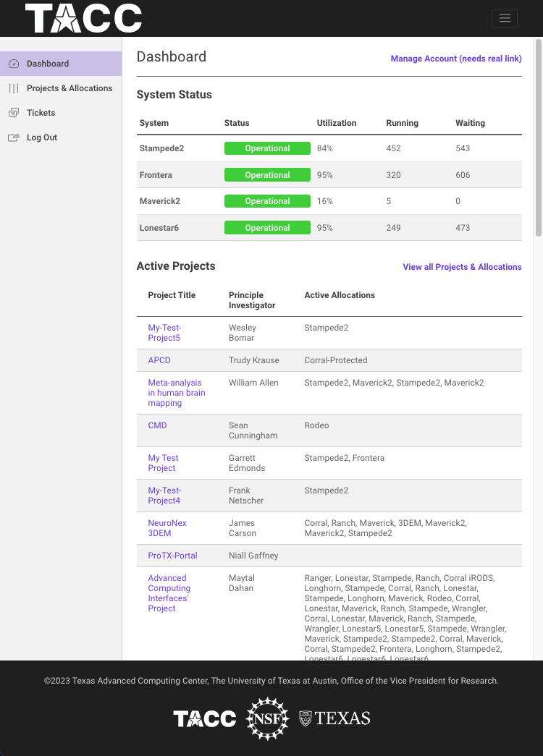This screenshot has height=756, width=543.
Task: Click the TACC logo in footer
Action: pos(205,718)
